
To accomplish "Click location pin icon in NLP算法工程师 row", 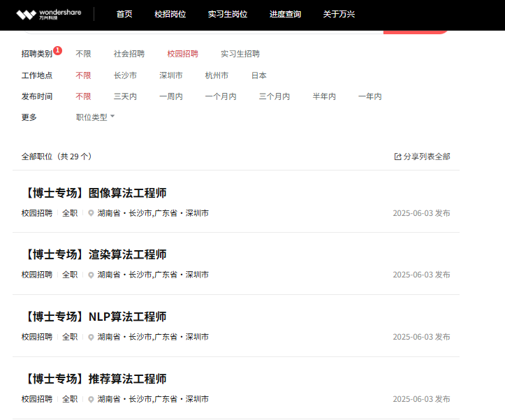I will click(x=91, y=337).
